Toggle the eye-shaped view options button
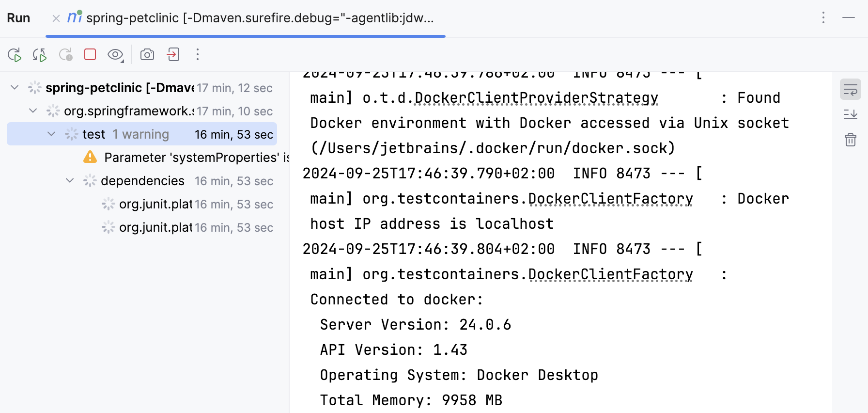The height and width of the screenshot is (413, 868). coord(115,55)
